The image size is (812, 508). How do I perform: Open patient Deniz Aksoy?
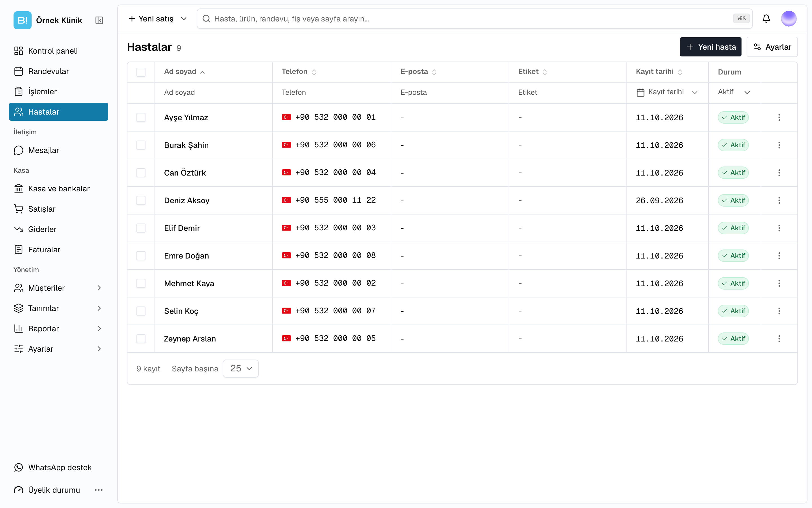click(187, 201)
